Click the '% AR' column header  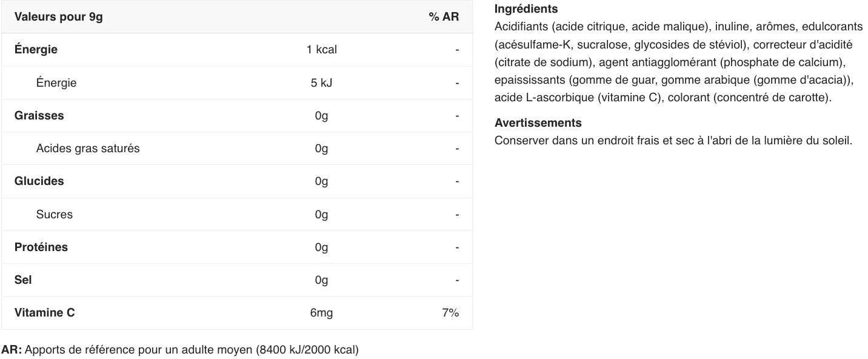pyautogui.click(x=444, y=17)
